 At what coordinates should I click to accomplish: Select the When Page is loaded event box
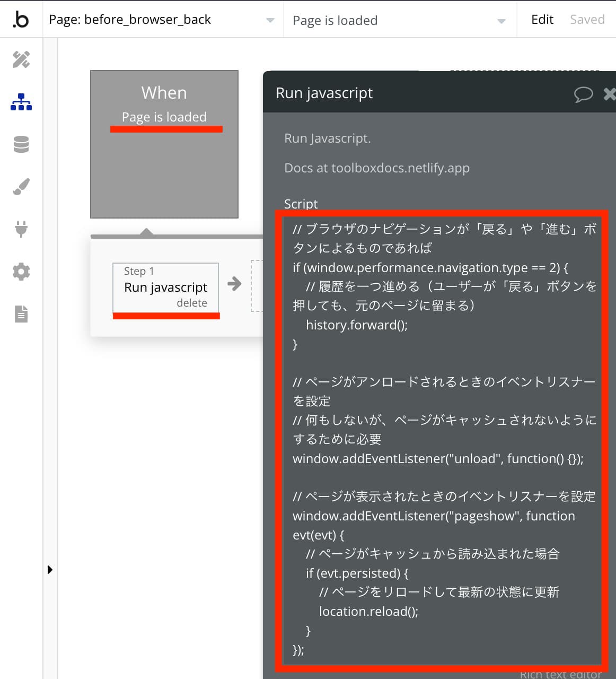[x=164, y=144]
